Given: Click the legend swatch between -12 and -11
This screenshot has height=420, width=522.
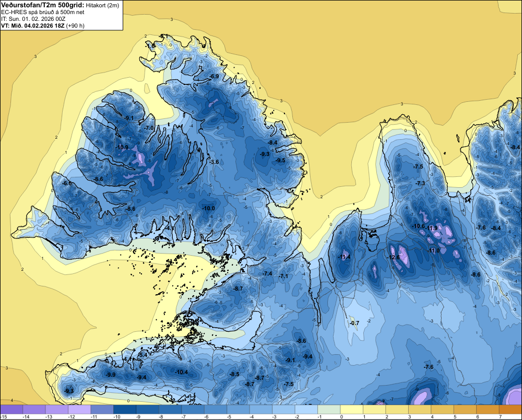Looking at the screenshot, I should (79, 409).
